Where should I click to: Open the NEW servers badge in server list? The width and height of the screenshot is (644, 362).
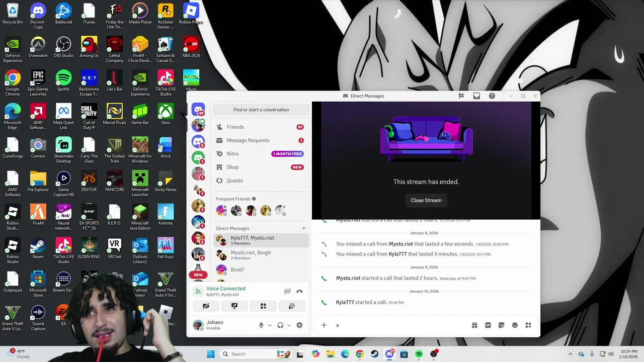click(x=198, y=275)
